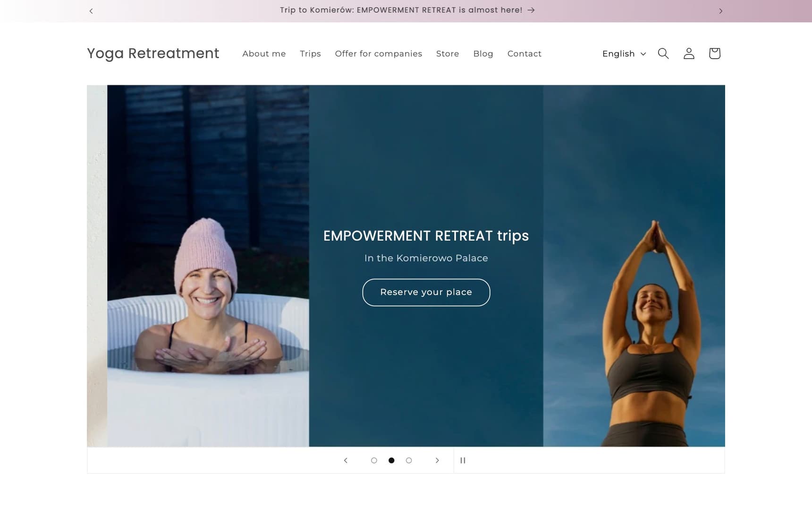Click the woman in pink hat photo
The image size is (812, 508).
(208, 266)
